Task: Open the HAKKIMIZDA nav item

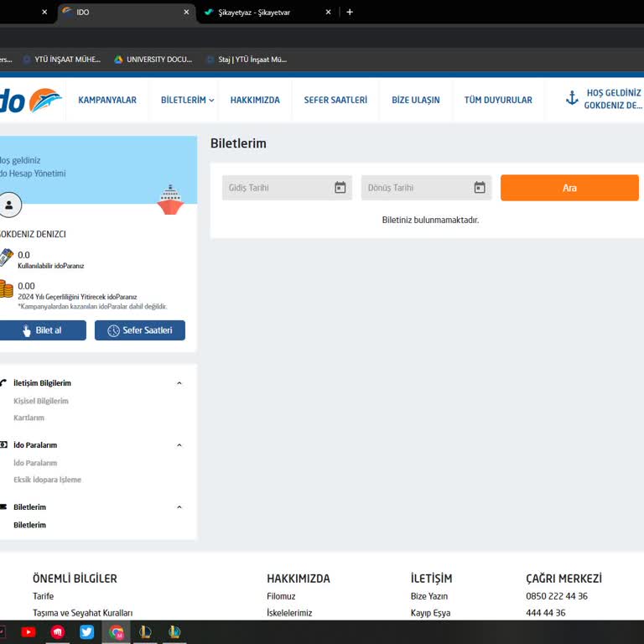Action: coord(255,100)
